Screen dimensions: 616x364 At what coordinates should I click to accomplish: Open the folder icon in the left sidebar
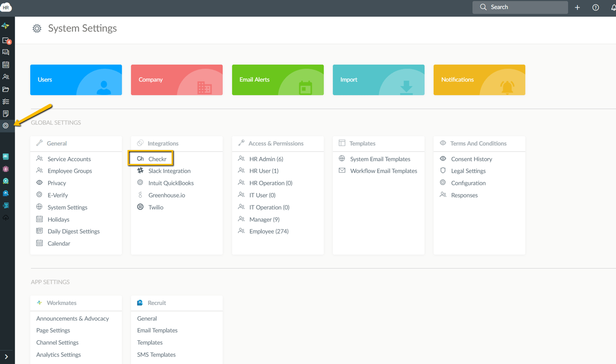[x=6, y=90]
